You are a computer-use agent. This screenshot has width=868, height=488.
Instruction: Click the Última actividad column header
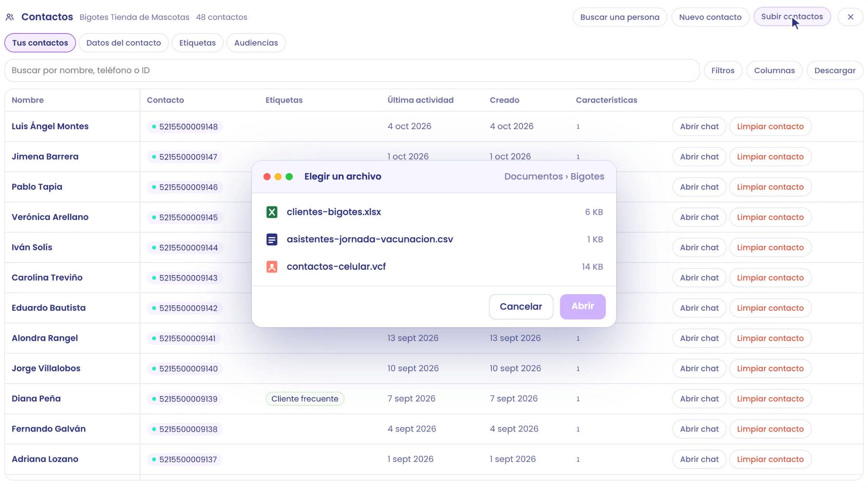tap(420, 100)
